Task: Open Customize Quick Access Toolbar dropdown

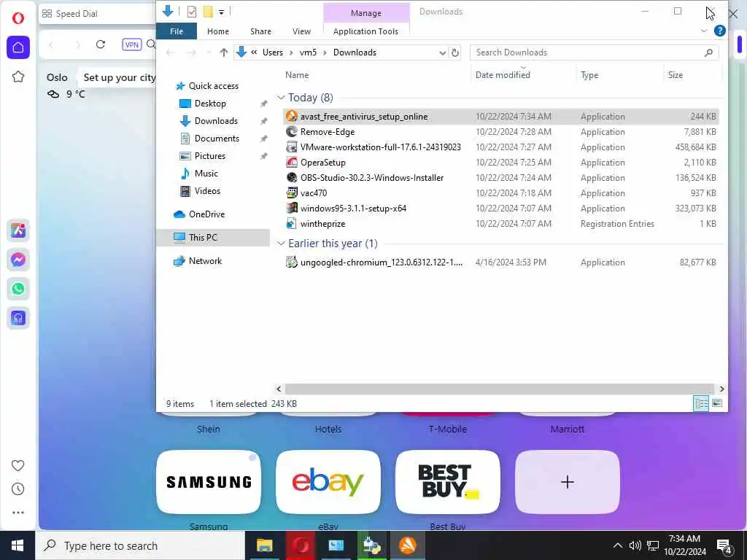Action: pyautogui.click(x=222, y=12)
